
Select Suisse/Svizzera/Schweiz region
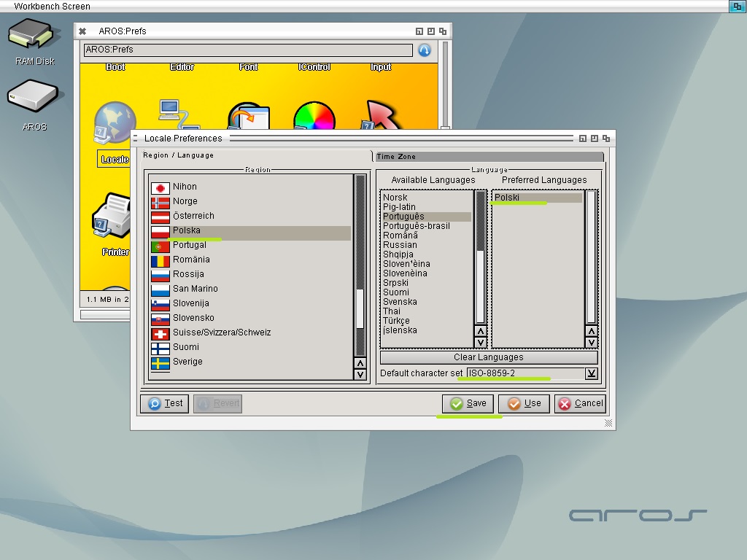tap(251, 332)
